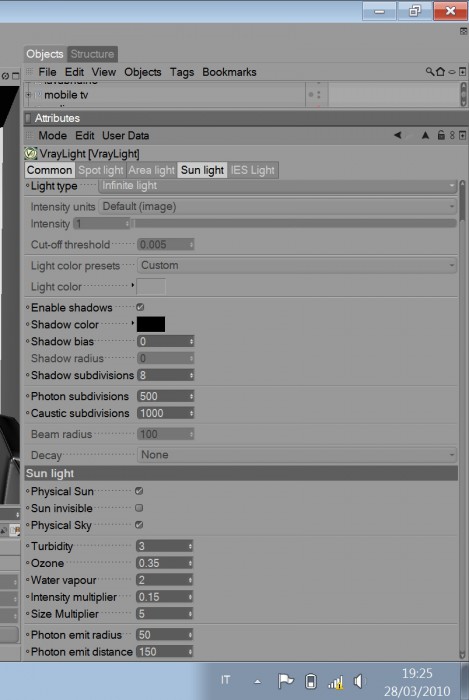This screenshot has height=700, width=469.
Task: Click the Intensity slider track
Action: [x=294, y=223]
